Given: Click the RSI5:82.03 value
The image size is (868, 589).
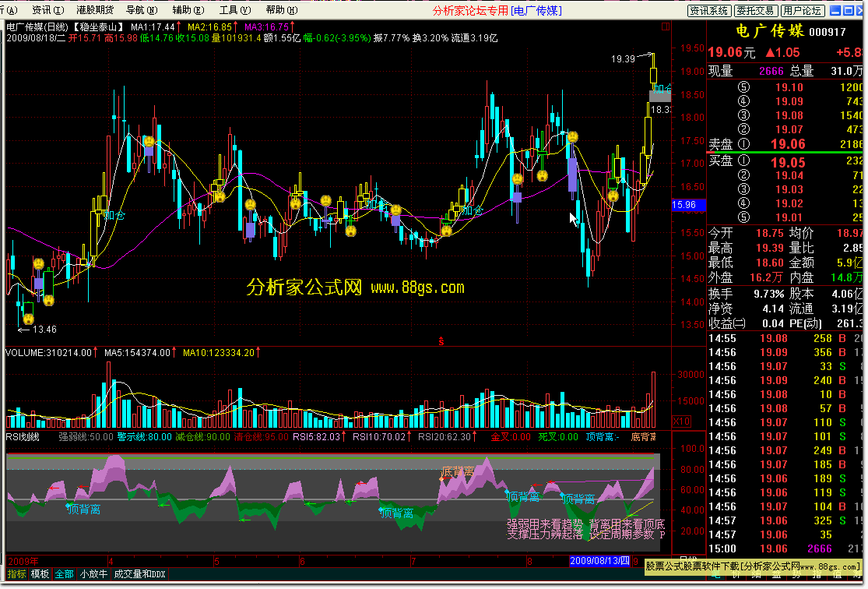Looking at the screenshot, I should pyautogui.click(x=317, y=437).
